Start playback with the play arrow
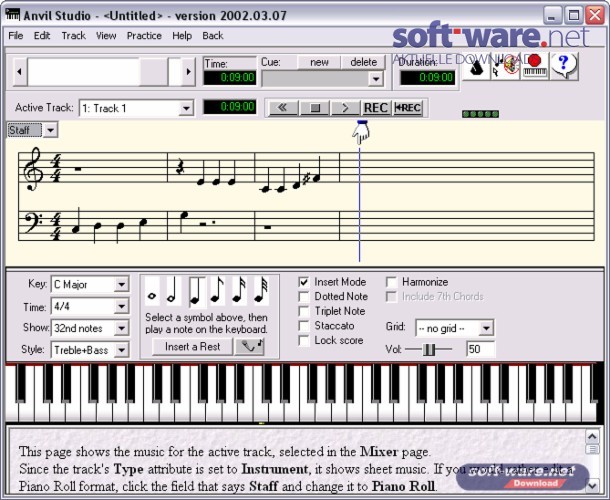 pos(345,108)
